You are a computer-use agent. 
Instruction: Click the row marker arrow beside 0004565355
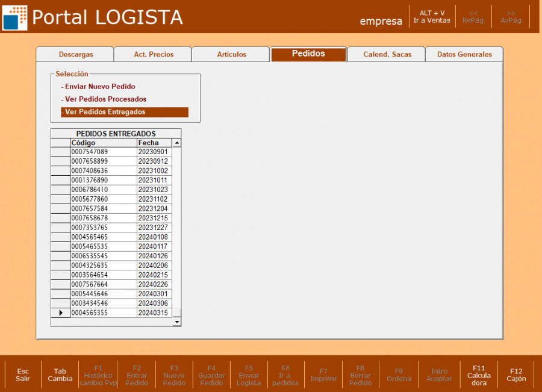pyautogui.click(x=60, y=313)
